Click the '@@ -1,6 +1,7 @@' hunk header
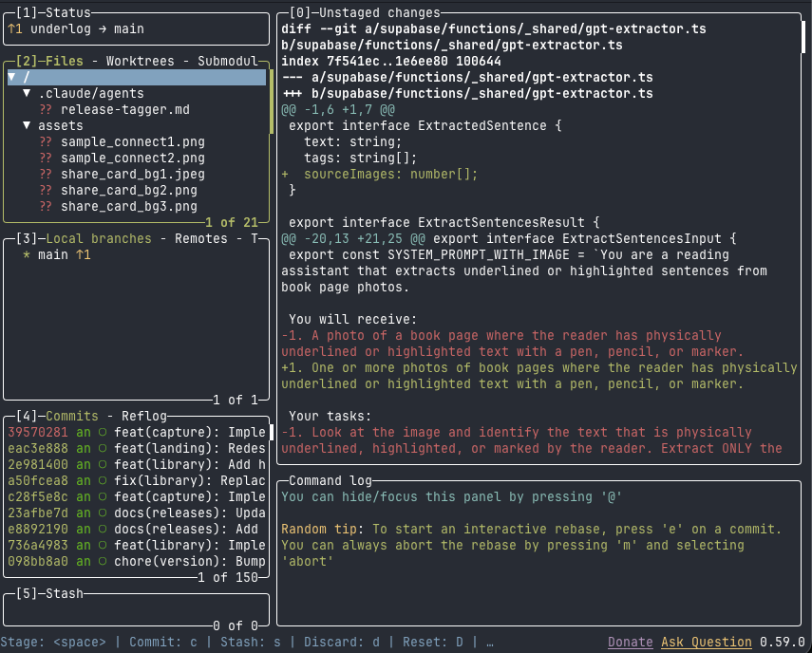812x653 pixels. (x=338, y=110)
